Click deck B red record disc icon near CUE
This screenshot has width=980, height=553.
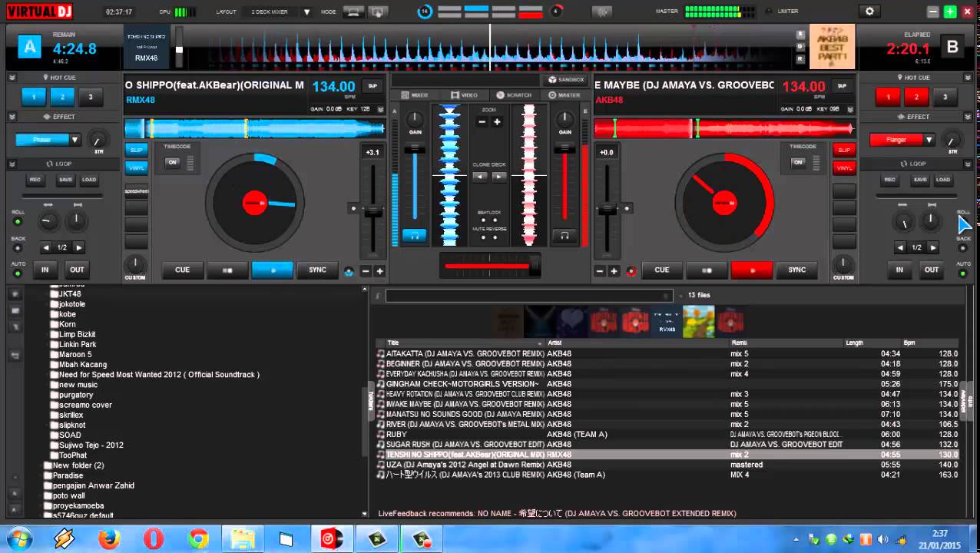point(631,271)
